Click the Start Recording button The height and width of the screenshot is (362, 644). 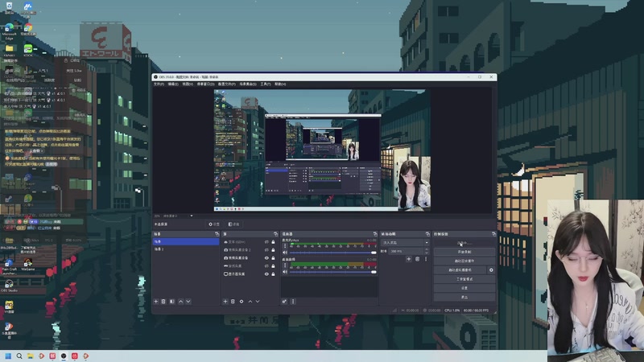coord(464,252)
